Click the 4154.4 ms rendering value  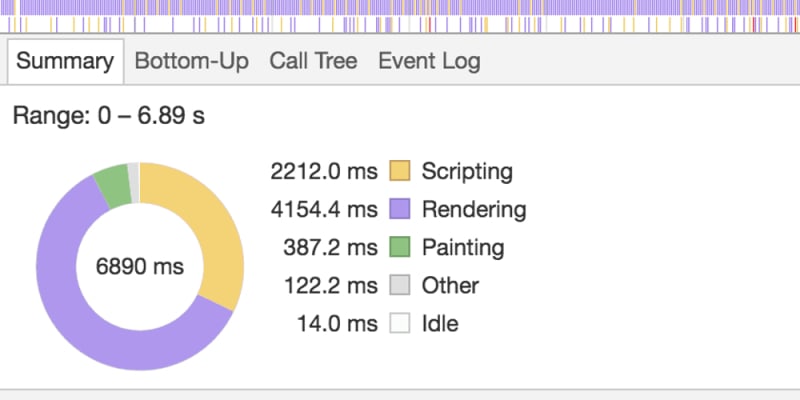(324, 209)
